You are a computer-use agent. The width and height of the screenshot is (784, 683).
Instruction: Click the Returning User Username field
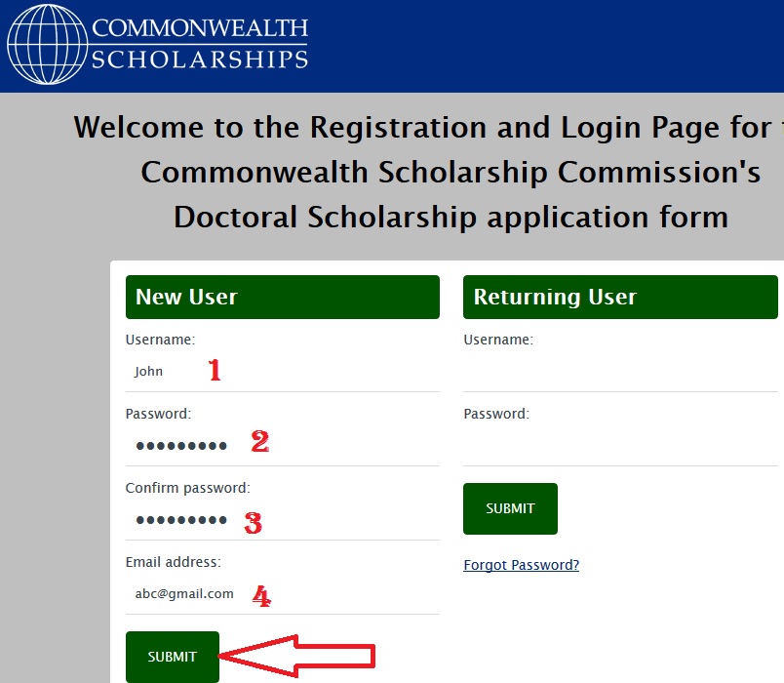point(620,372)
